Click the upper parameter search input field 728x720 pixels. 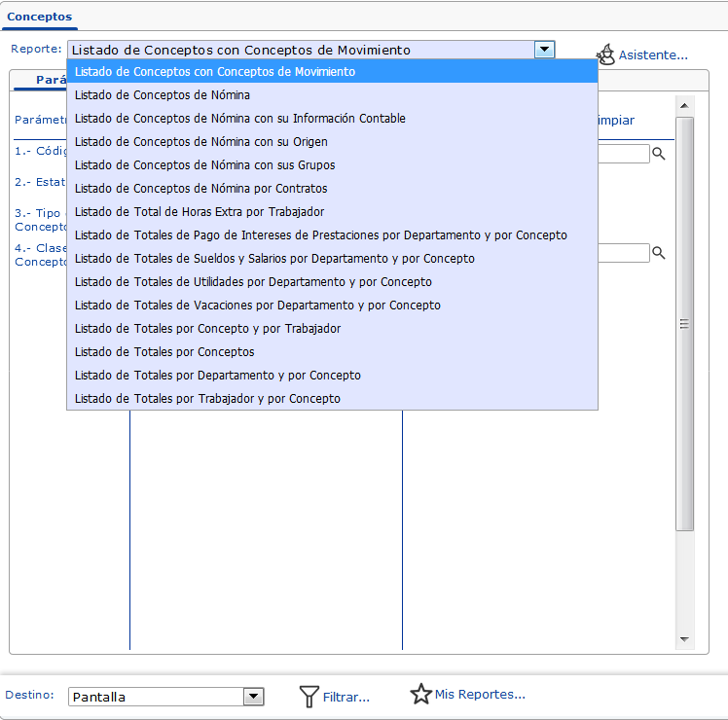(x=623, y=154)
